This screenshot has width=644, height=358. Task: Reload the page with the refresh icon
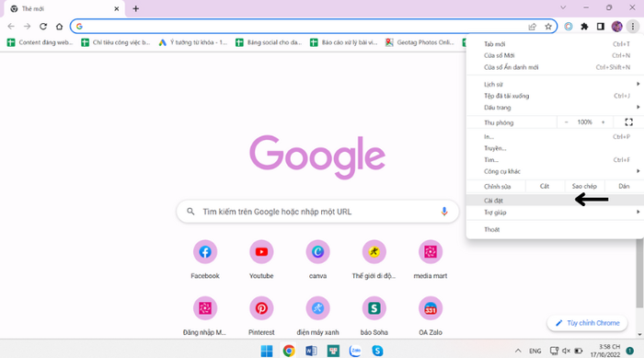43,27
